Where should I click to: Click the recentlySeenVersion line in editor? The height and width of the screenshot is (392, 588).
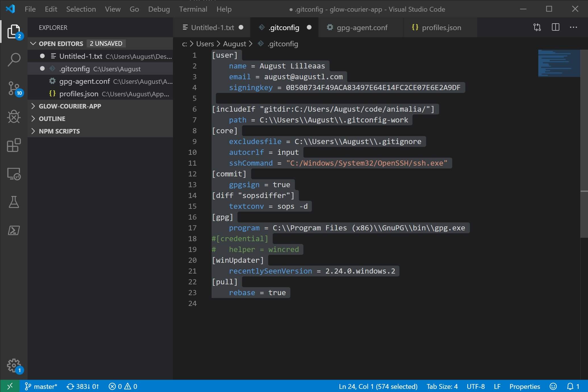312,271
